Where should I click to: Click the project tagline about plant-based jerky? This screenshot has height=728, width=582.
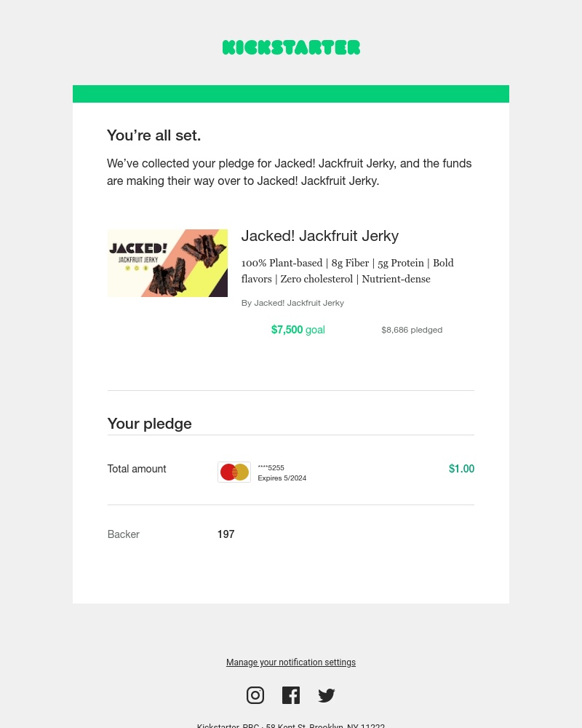347,271
